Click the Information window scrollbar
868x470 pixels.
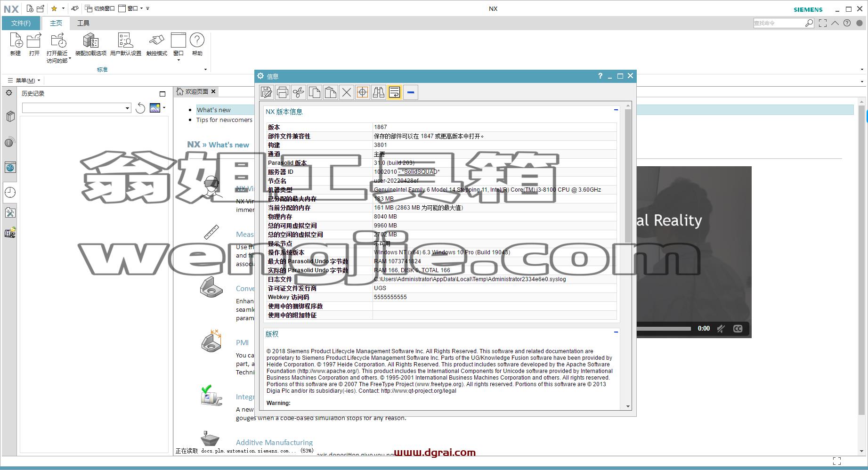628,175
